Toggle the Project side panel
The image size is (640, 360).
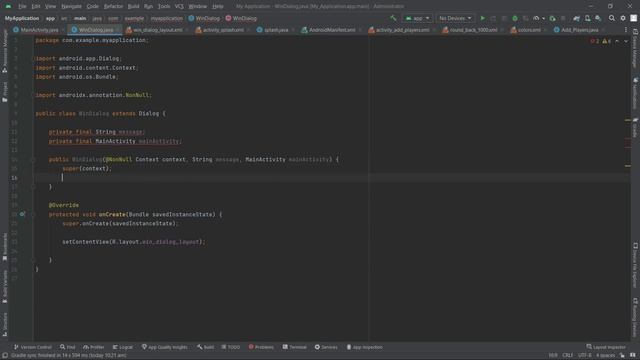[x=5, y=92]
